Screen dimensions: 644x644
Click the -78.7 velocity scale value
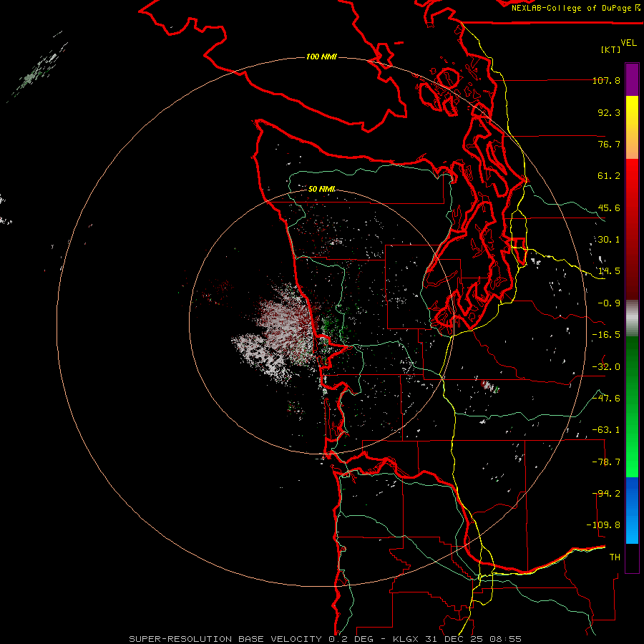coord(606,462)
